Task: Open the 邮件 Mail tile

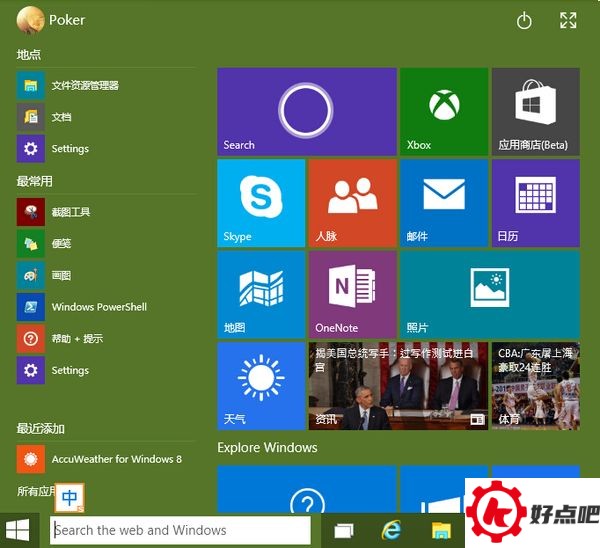Action: pos(443,203)
